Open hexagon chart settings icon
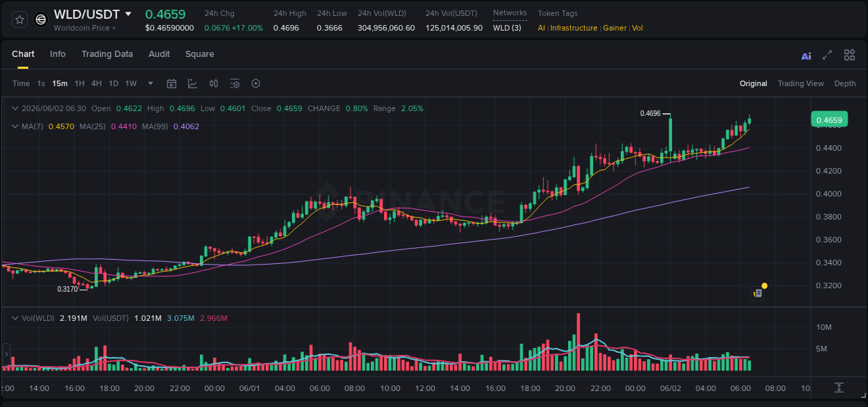 [256, 83]
